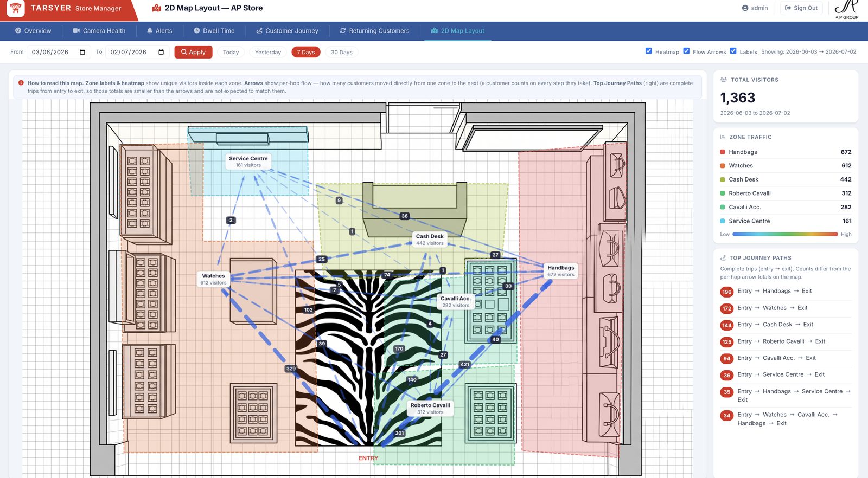
Task: Switch to Camera Health tab
Action: [x=99, y=31]
